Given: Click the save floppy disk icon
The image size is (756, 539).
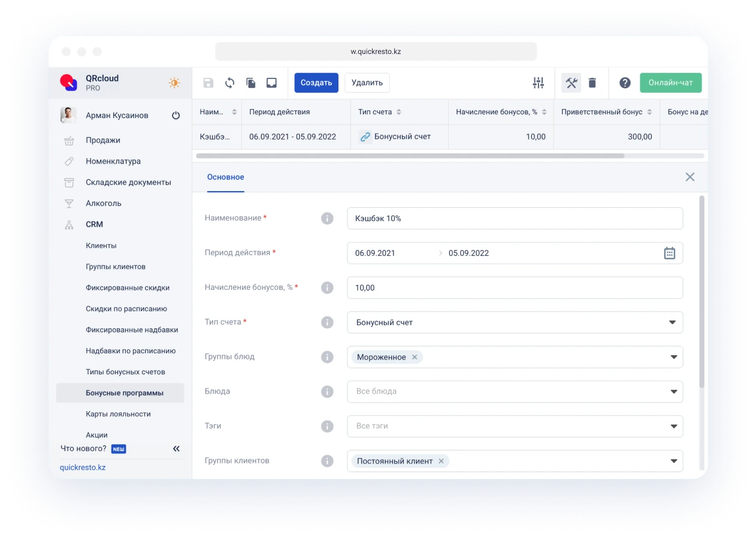Looking at the screenshot, I should 208,83.
